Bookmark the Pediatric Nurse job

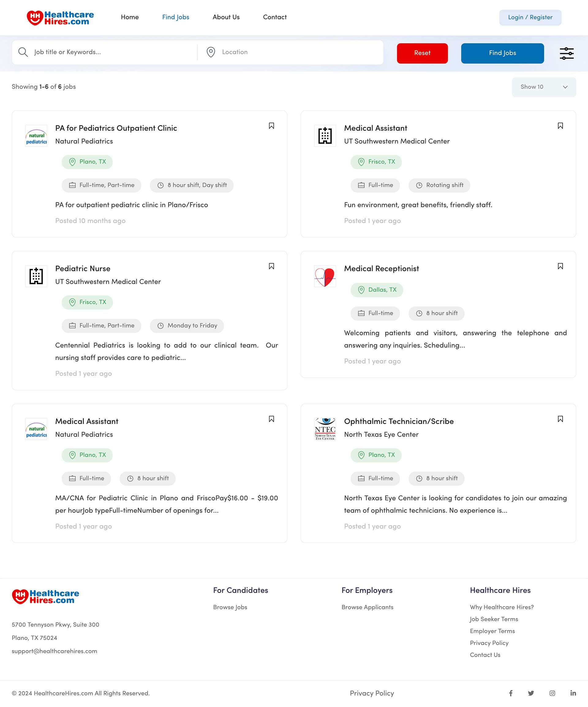tap(271, 266)
